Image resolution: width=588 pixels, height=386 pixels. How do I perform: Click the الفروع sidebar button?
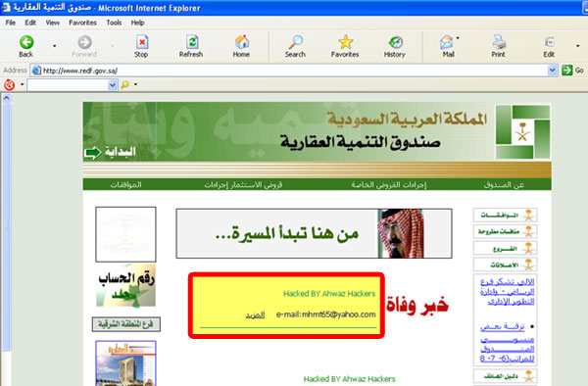coord(505,248)
